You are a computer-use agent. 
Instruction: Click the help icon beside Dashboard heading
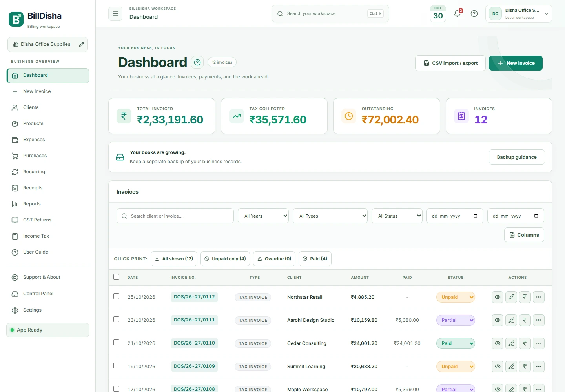pyautogui.click(x=197, y=62)
